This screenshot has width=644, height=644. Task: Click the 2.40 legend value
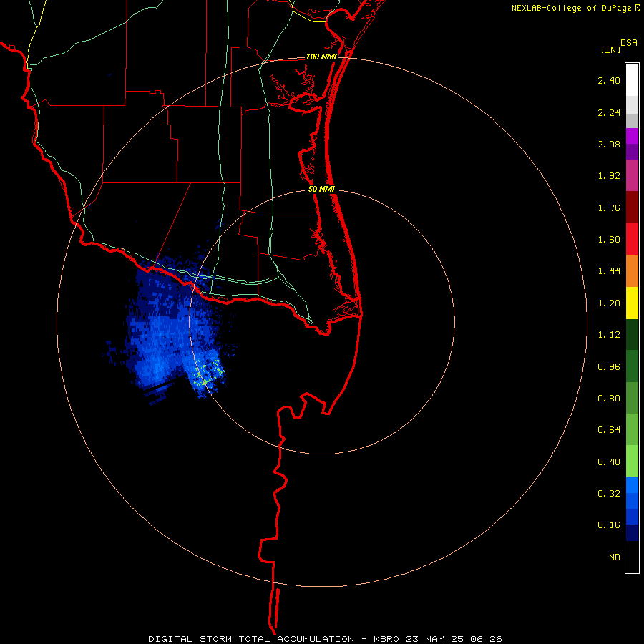click(x=609, y=80)
